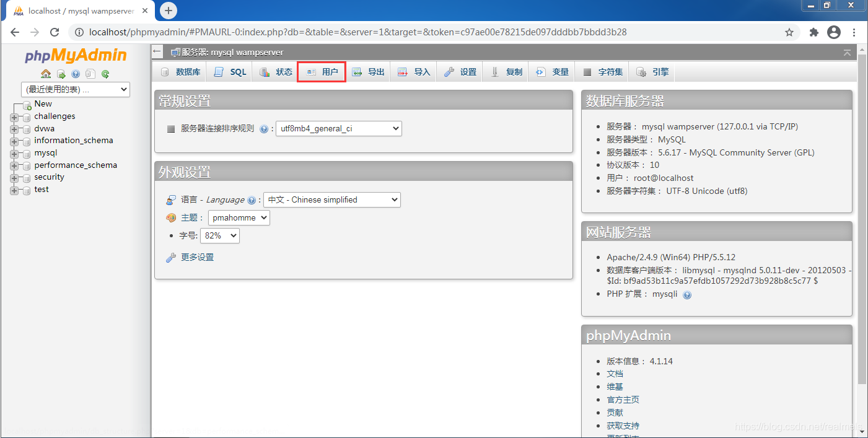Click the phpMyAdmin home icon
The width and height of the screenshot is (868, 438).
coord(46,74)
